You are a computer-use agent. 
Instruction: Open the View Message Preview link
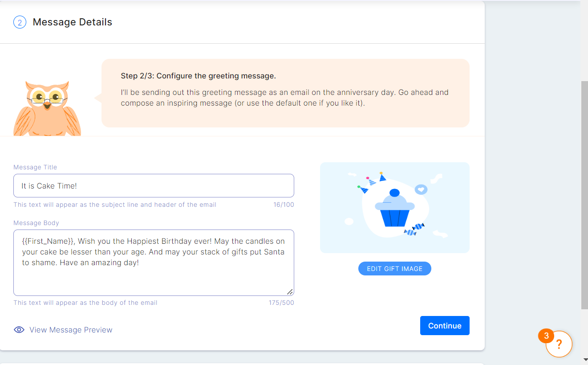(71, 330)
